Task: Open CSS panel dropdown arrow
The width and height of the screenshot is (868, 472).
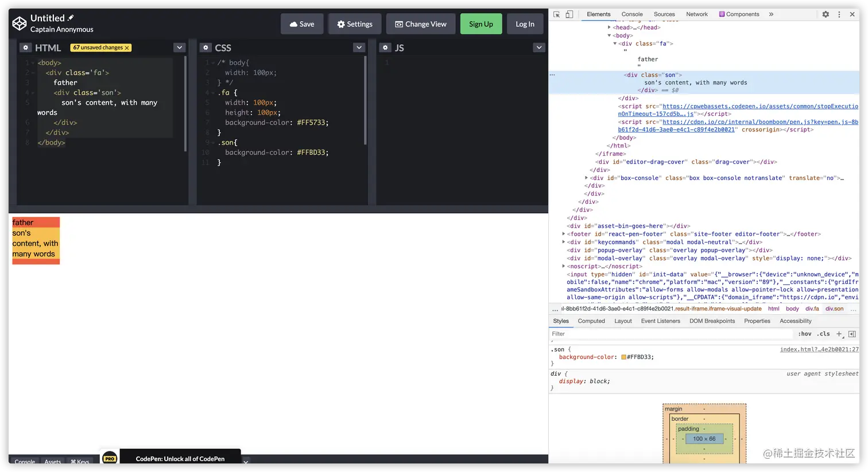Action: tap(359, 48)
